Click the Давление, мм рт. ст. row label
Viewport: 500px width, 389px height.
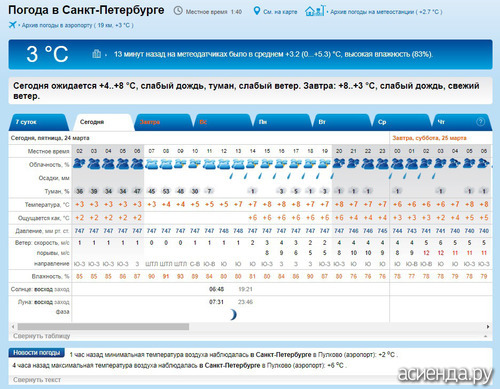[x=42, y=231]
